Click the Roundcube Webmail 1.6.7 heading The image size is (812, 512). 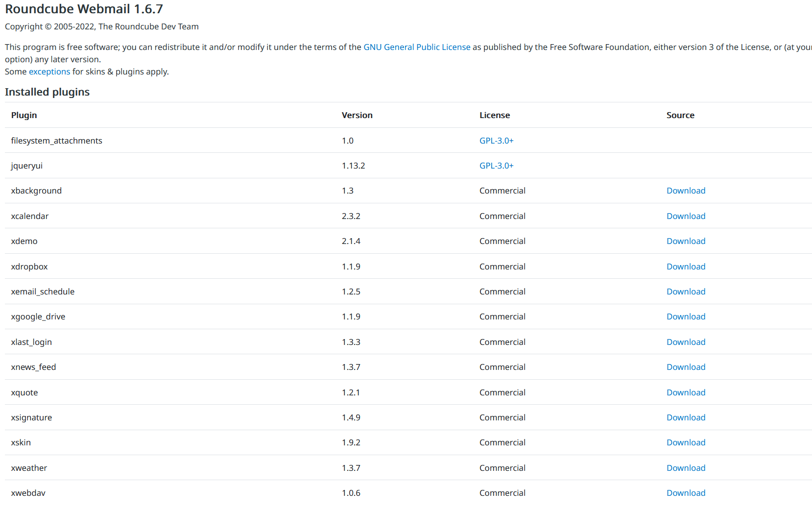click(84, 9)
